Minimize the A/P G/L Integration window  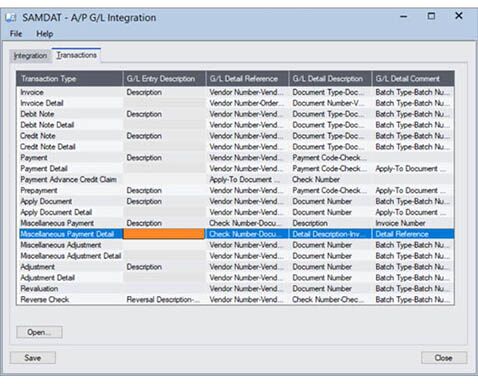404,16
